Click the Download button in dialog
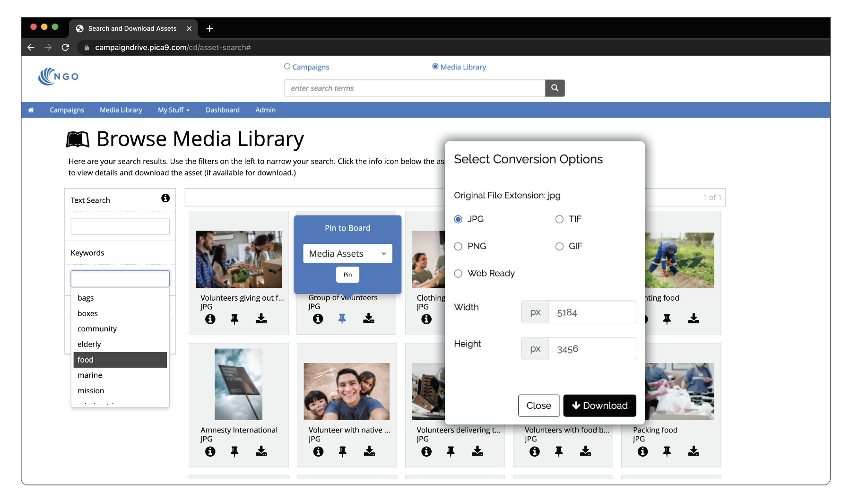868x502 pixels. [x=599, y=406]
